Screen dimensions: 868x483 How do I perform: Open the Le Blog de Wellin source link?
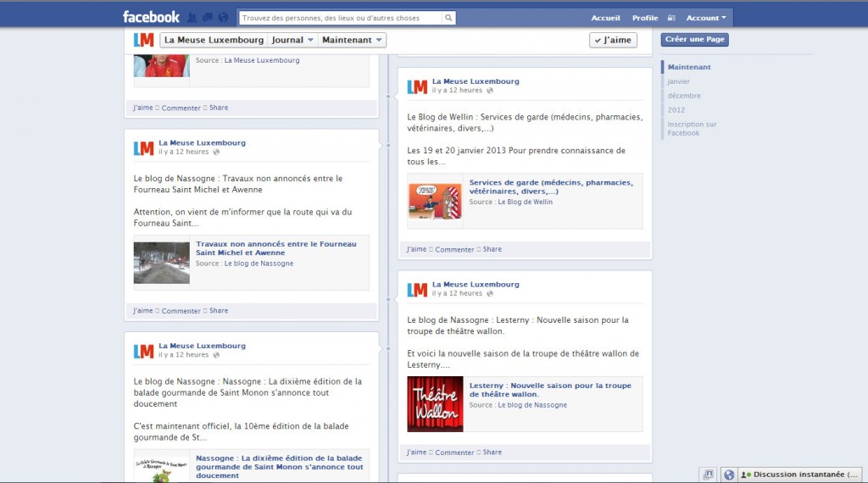525,202
